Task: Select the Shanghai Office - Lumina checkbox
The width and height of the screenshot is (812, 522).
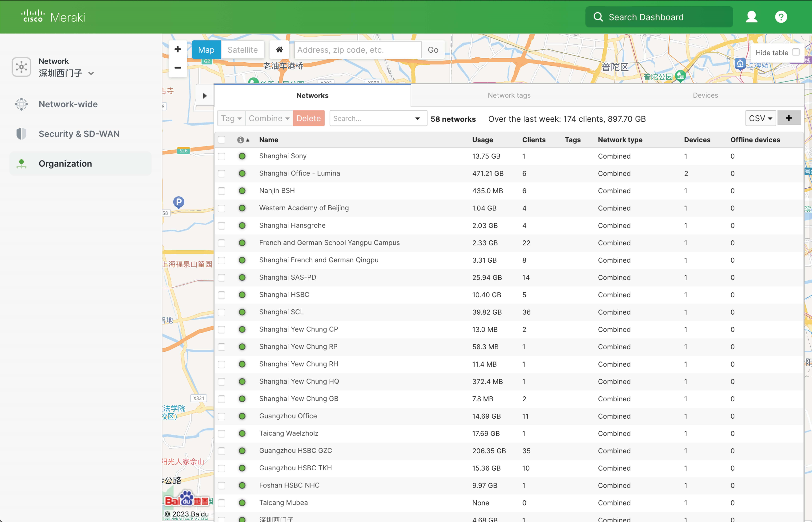Action: (222, 174)
